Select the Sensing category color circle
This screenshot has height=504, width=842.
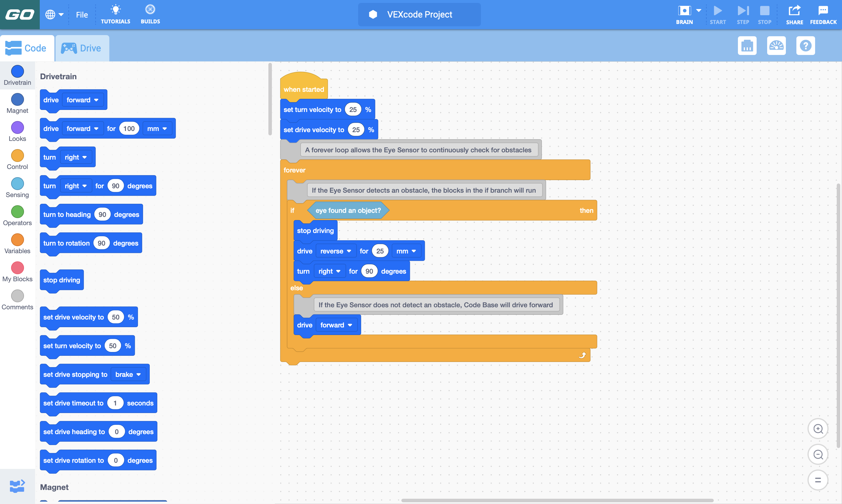[17, 184]
